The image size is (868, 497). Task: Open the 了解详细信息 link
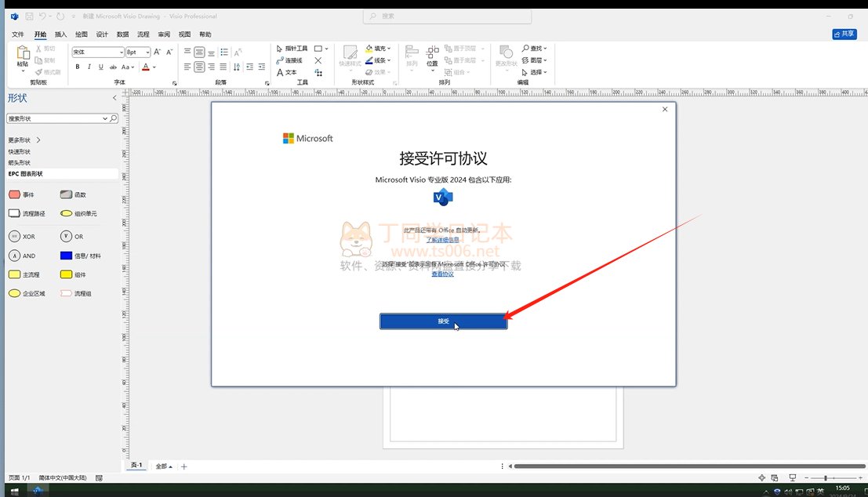[x=443, y=239]
